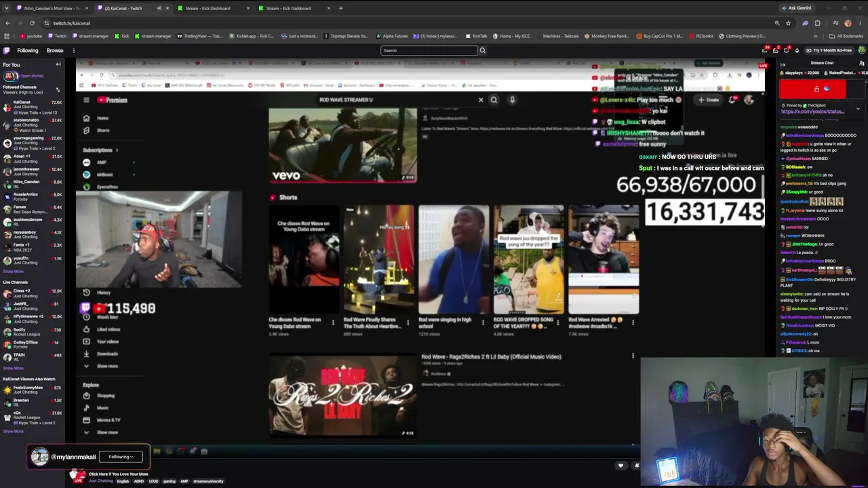The width and height of the screenshot is (868, 488).
Task: Click the English stream tag
Action: (123, 481)
